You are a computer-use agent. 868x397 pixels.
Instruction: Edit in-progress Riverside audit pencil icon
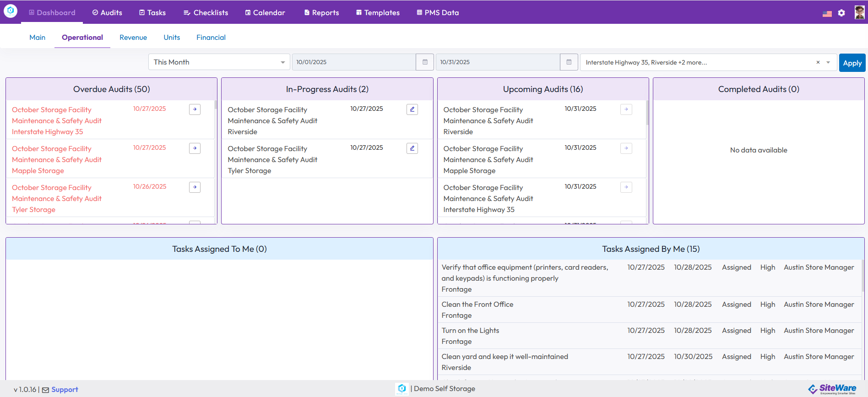[412, 109]
